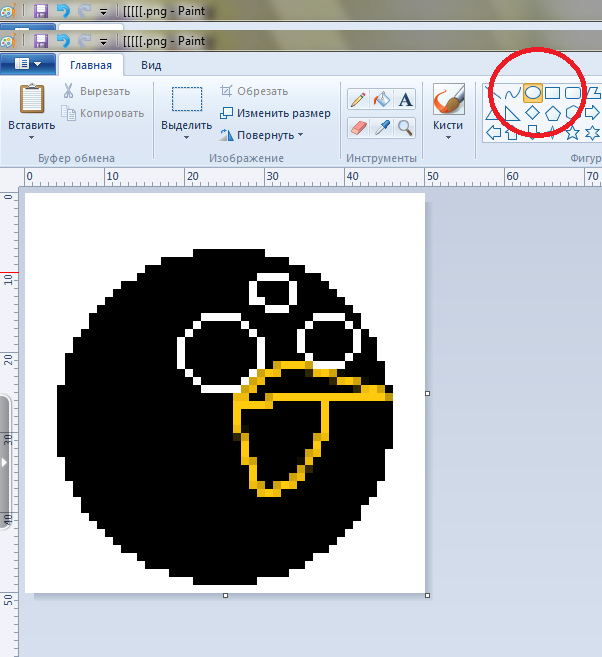This screenshot has width=602, height=657.
Task: Choose the Five-point star shape
Action: (x=572, y=133)
